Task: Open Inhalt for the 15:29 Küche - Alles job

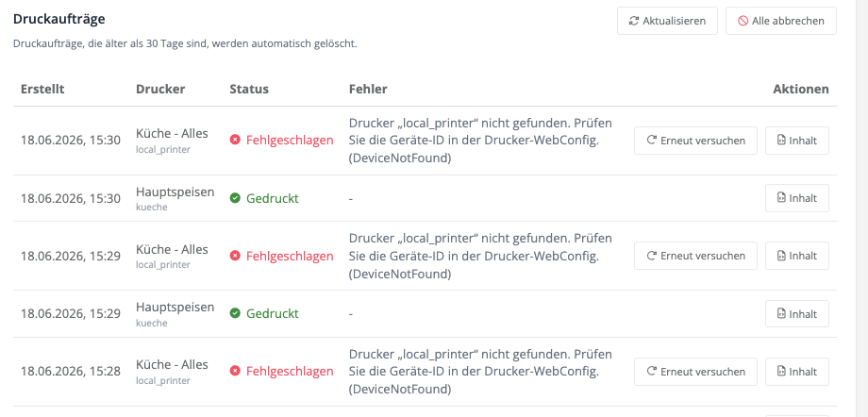Action: pos(797,256)
